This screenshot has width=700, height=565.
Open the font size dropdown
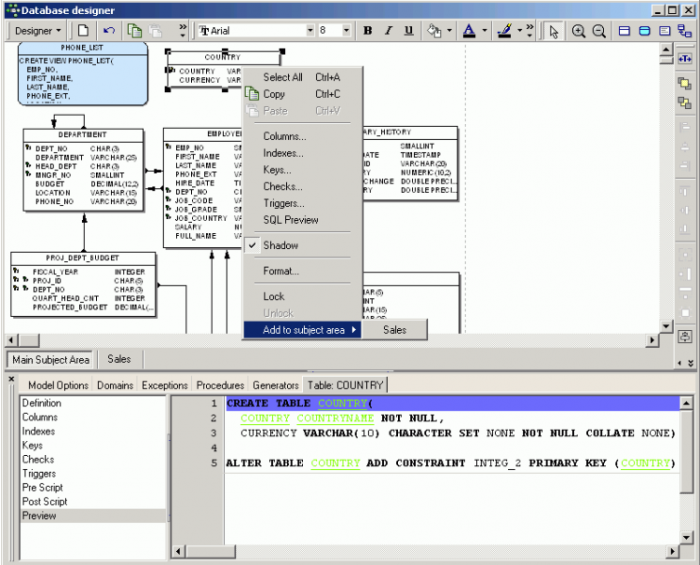click(x=346, y=30)
